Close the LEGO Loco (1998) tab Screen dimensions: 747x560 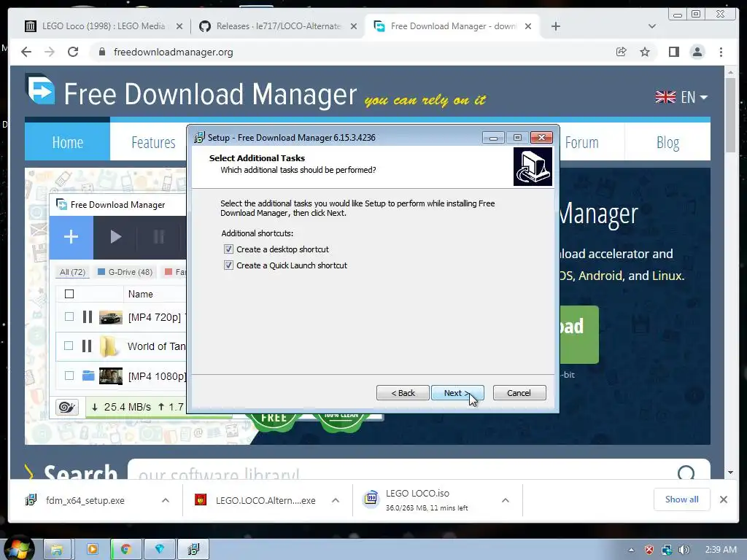tap(179, 26)
